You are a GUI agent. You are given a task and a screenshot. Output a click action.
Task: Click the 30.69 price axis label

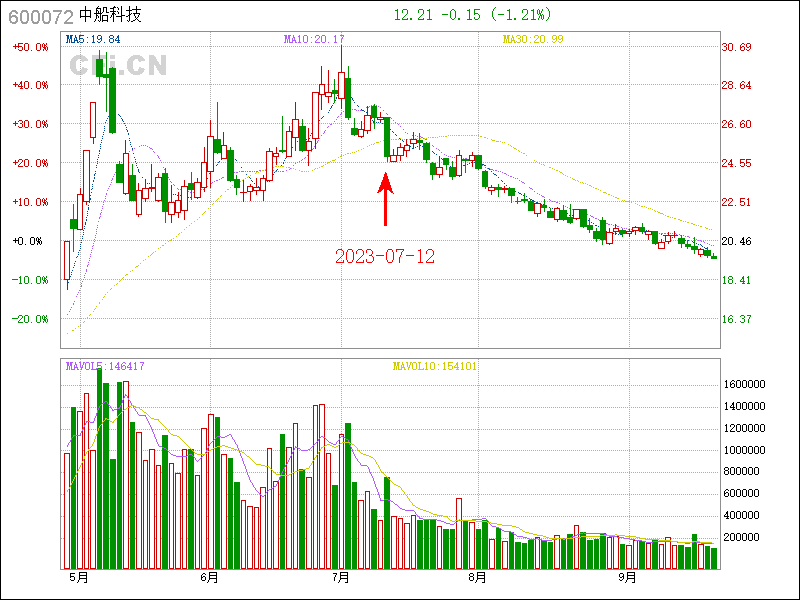pyautogui.click(x=736, y=47)
